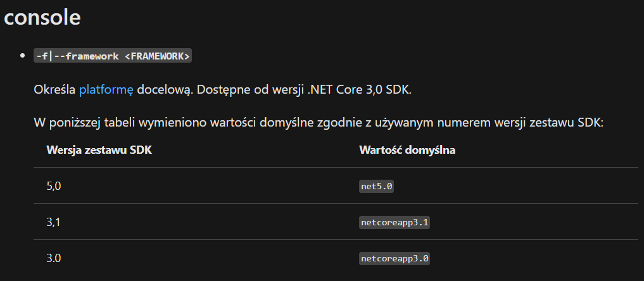This screenshot has width=644, height=281.
Task: Click the -f short flag in the code
Action: [x=42, y=56]
